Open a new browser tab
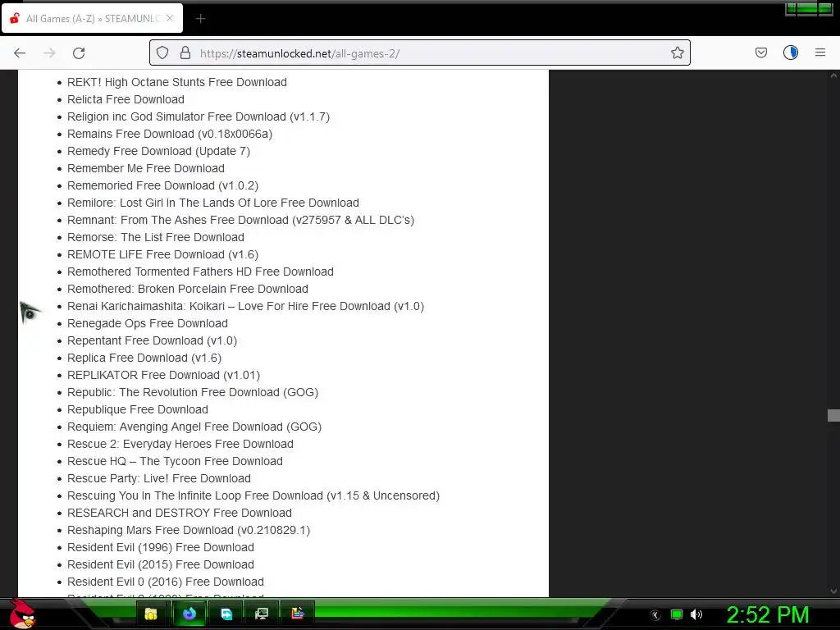Screen dimensions: 840x630 click(x=200, y=19)
